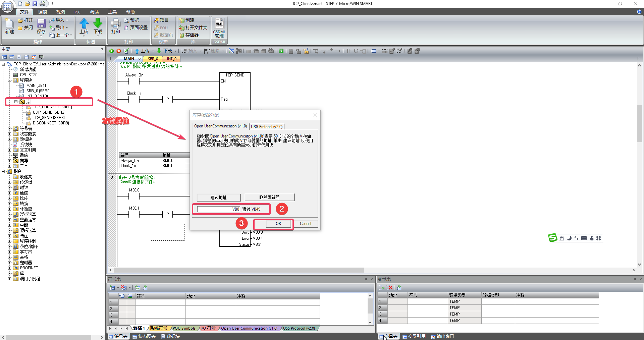Screen dimensions: 644x340
Task: Click Page Setup (页面设置) icon
Action: click(126, 28)
